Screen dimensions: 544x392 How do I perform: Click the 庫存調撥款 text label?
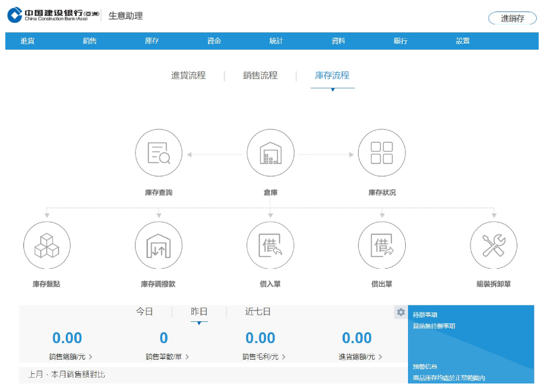[x=158, y=284]
